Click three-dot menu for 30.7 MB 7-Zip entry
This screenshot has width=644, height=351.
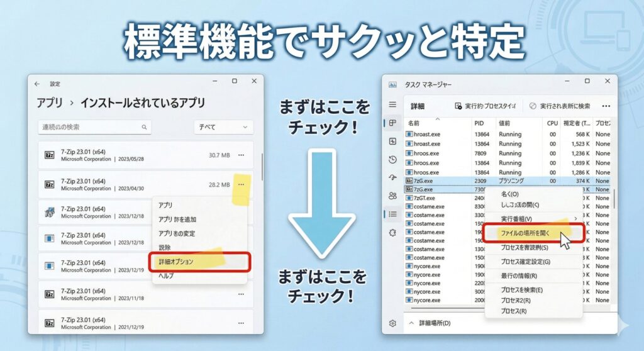[x=241, y=155]
